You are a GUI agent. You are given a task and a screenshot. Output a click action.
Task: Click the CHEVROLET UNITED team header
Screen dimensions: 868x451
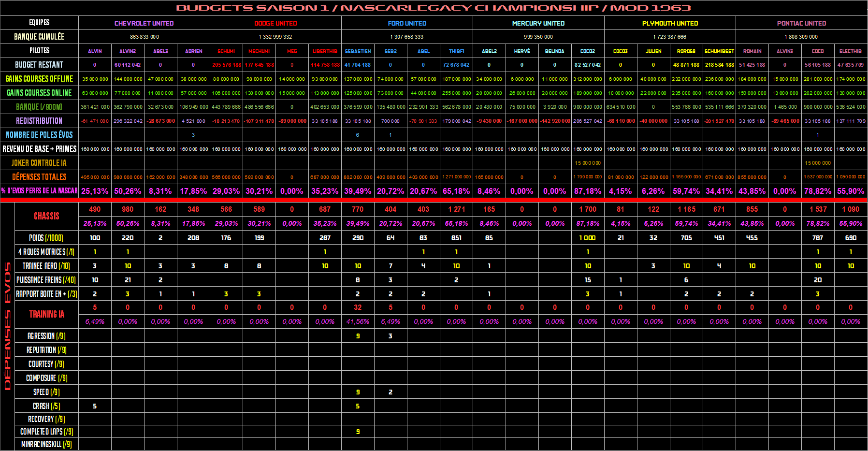click(x=144, y=23)
